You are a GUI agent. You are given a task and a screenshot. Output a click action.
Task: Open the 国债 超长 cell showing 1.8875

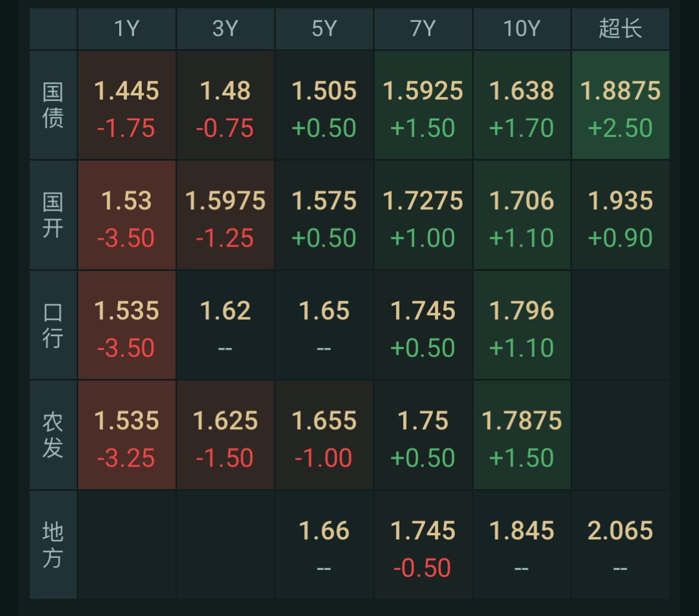(x=620, y=105)
